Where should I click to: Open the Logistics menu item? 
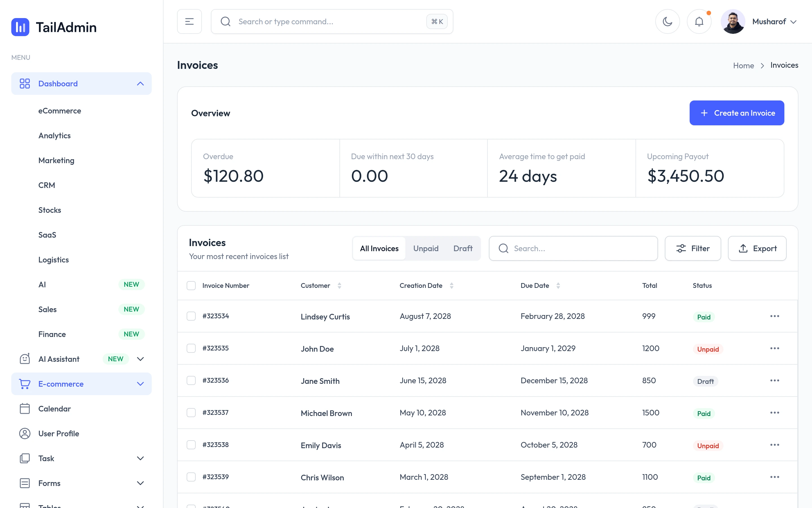tap(53, 260)
